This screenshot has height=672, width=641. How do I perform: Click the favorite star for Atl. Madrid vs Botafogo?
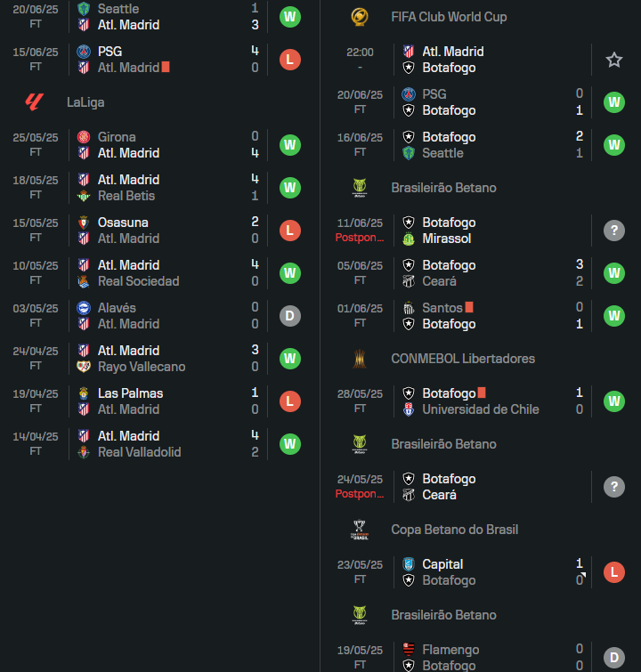pos(614,60)
